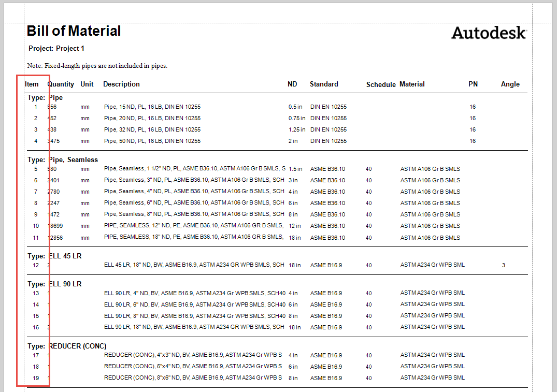Click 'ASME B16.9' standard in item 12 row
This screenshot has height=392, width=557.
click(326, 265)
